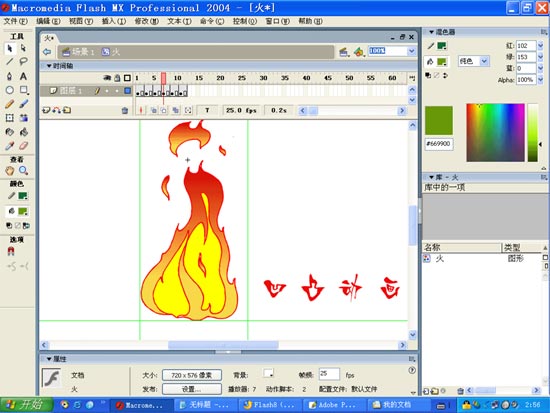Click the Center Frame button
The height and width of the screenshot is (413, 550).
[x=141, y=111]
